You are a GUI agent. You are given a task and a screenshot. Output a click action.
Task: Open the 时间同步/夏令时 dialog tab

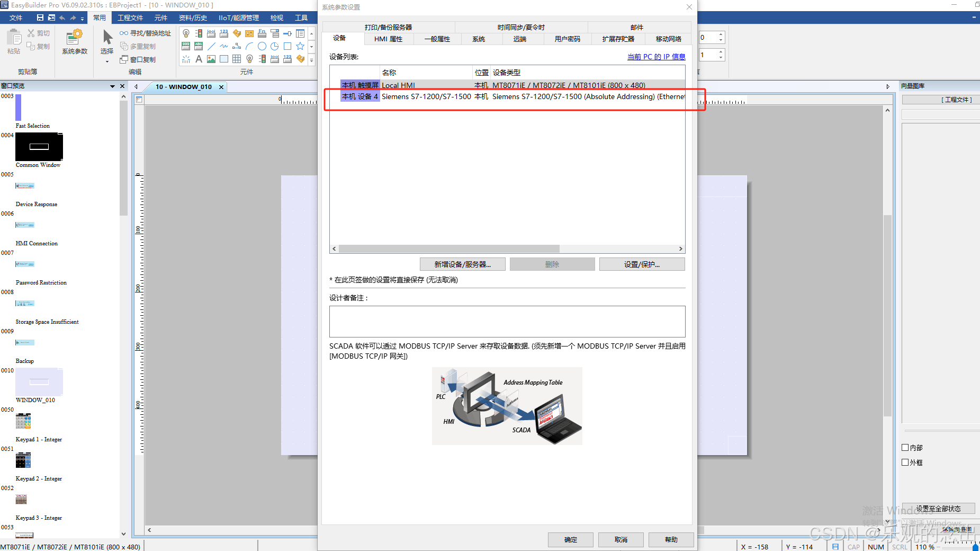pyautogui.click(x=521, y=27)
